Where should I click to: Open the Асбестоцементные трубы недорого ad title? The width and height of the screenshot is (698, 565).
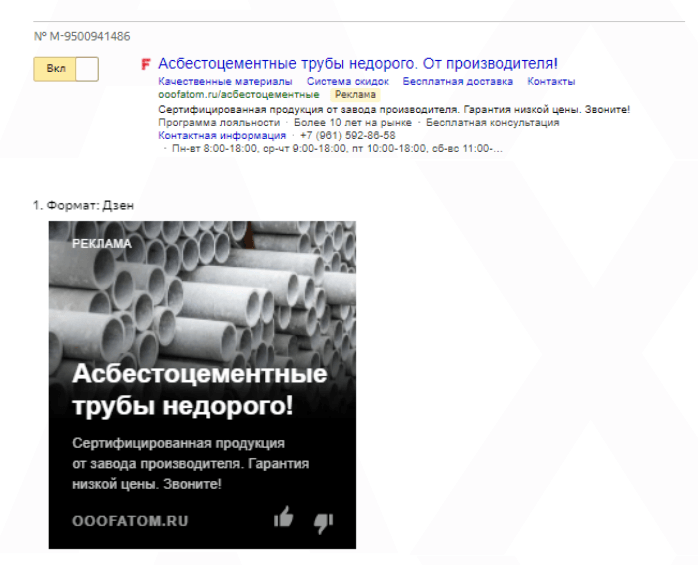point(357,64)
